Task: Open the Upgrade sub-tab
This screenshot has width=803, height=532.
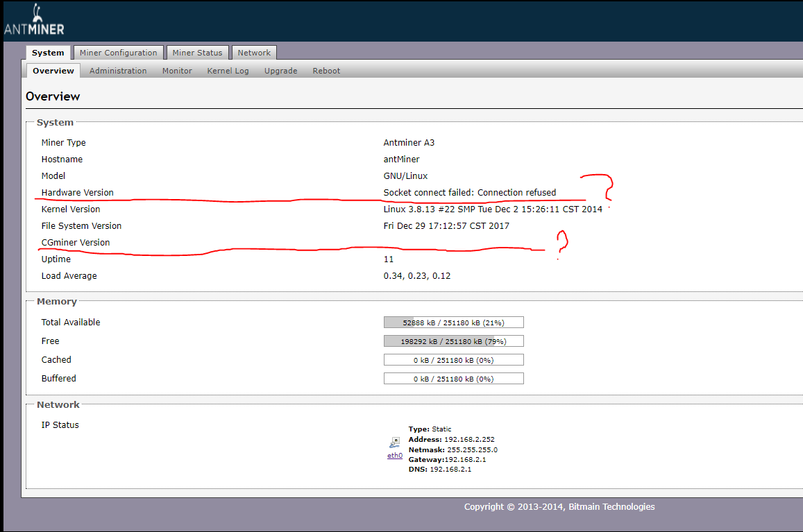Action: click(x=280, y=71)
